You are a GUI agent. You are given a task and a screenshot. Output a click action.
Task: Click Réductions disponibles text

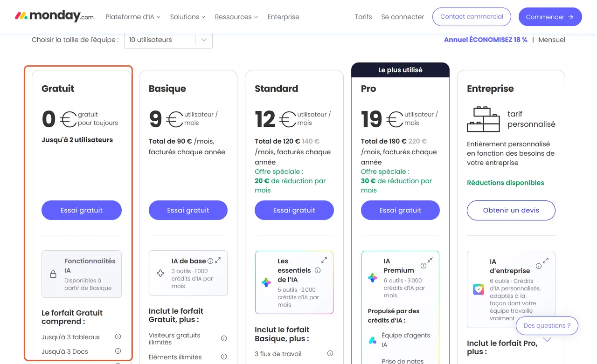click(506, 183)
